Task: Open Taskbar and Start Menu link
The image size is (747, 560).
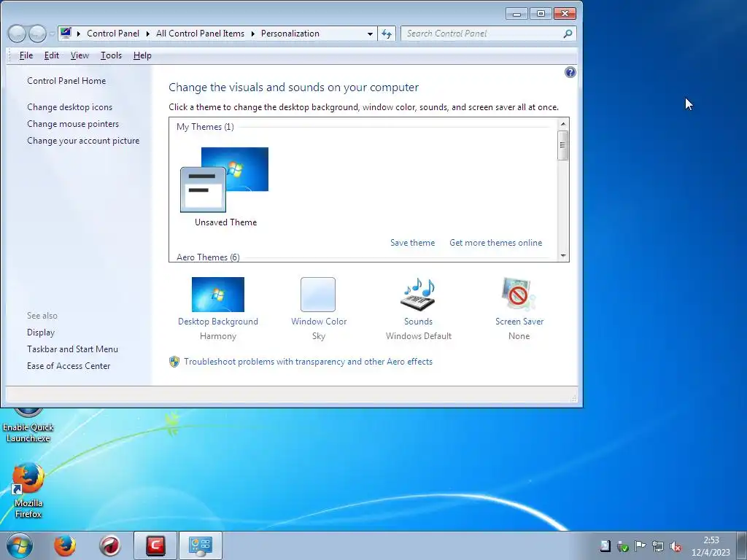Action: [72, 349]
